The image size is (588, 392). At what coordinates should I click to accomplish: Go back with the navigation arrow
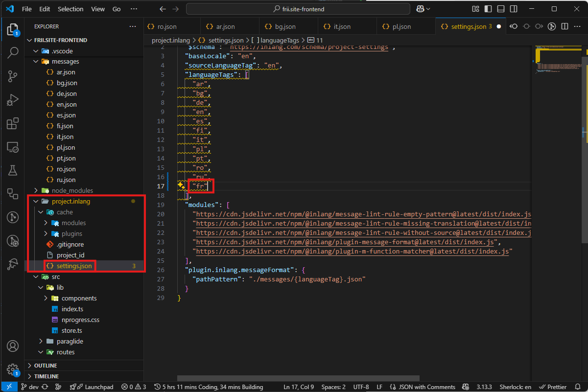tap(163, 9)
